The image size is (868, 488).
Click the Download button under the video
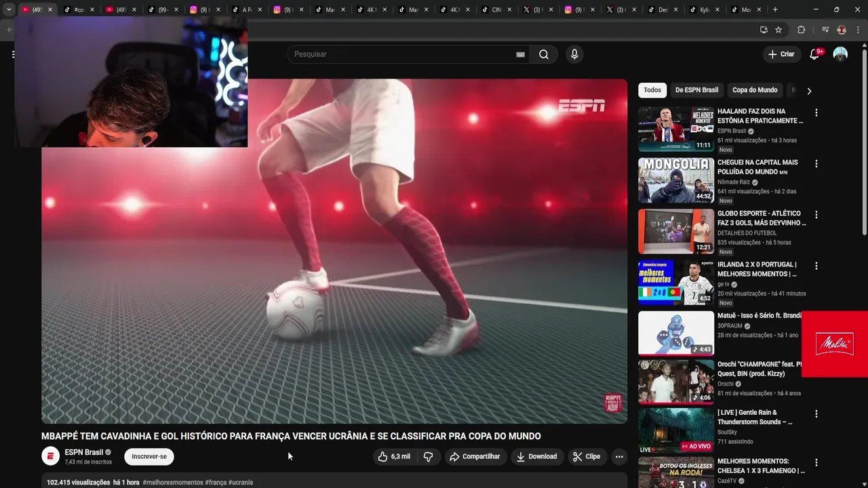coord(536,457)
